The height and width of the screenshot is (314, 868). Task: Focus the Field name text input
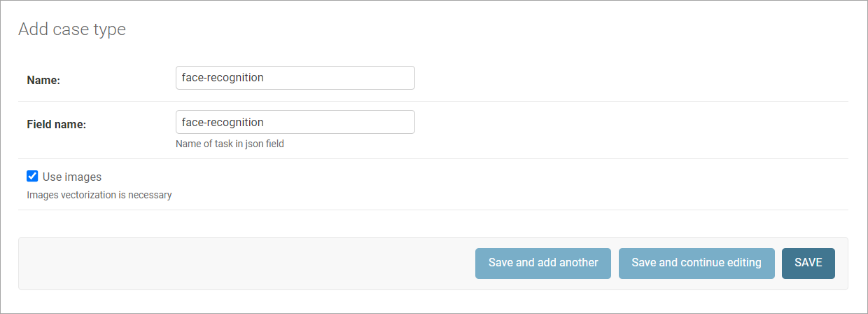(x=295, y=122)
